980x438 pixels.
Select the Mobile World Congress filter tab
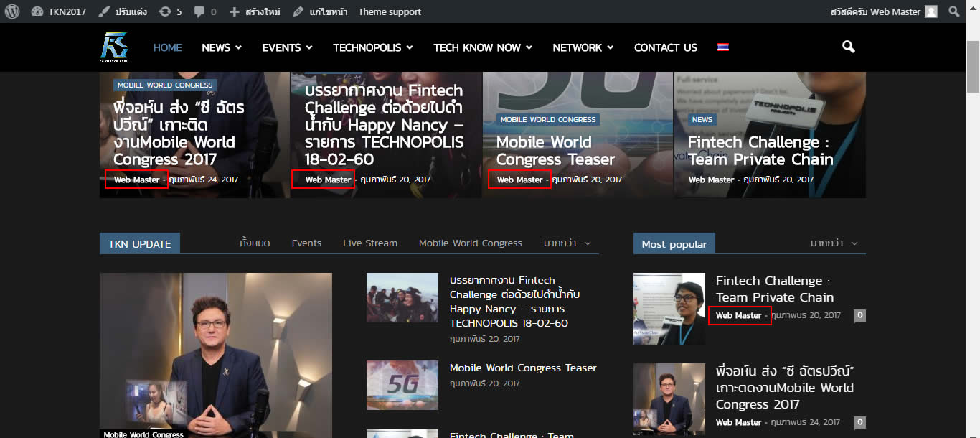[471, 243]
